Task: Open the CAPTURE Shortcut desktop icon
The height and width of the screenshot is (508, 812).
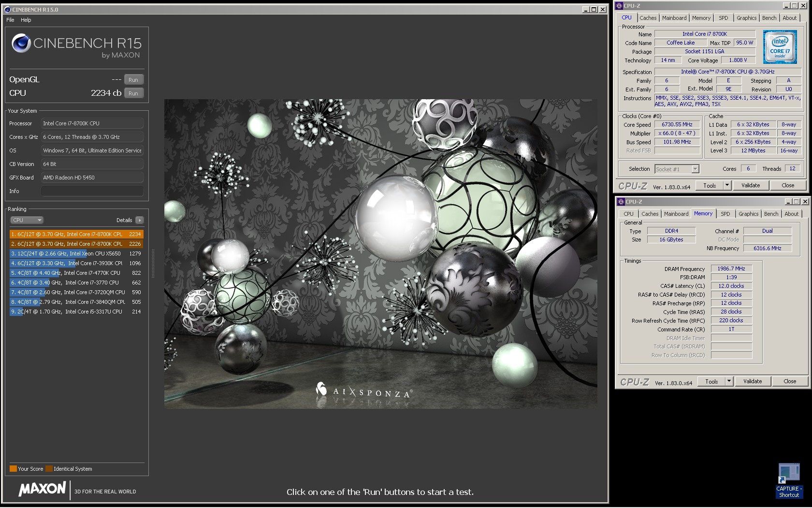Action: [x=789, y=481]
